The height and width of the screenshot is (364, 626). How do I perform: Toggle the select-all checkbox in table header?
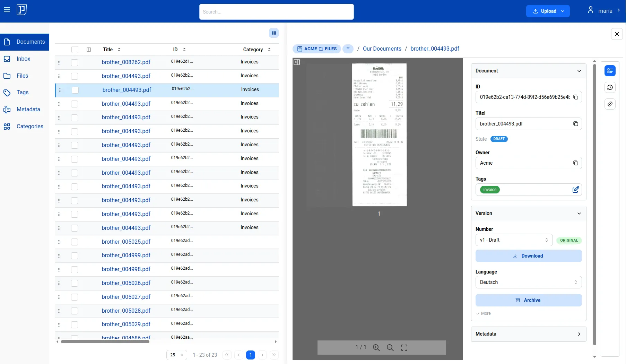[x=75, y=50]
